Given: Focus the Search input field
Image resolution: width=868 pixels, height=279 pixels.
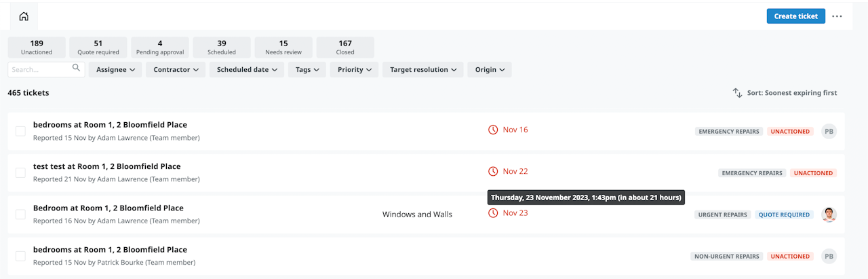Looking at the screenshot, I should point(39,69).
